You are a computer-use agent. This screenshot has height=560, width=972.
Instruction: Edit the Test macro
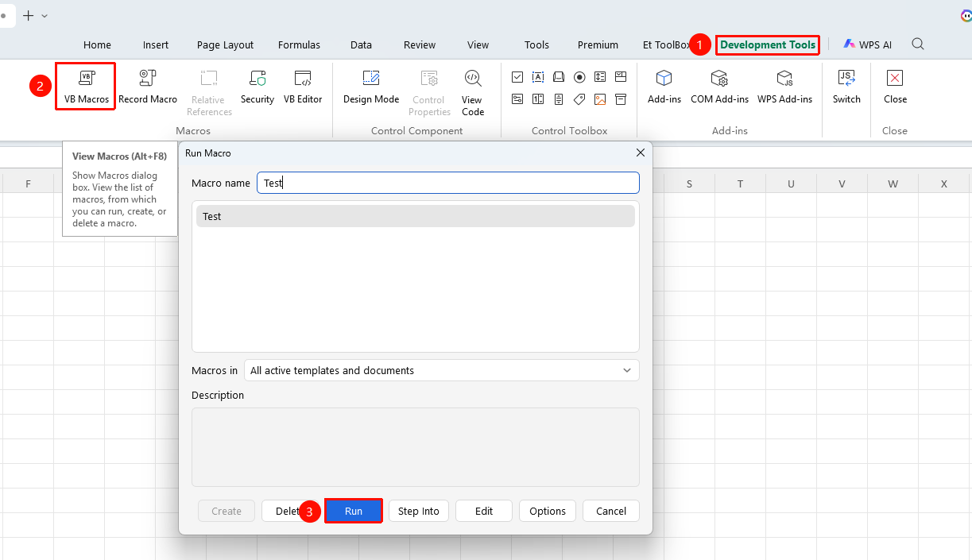tap(484, 511)
